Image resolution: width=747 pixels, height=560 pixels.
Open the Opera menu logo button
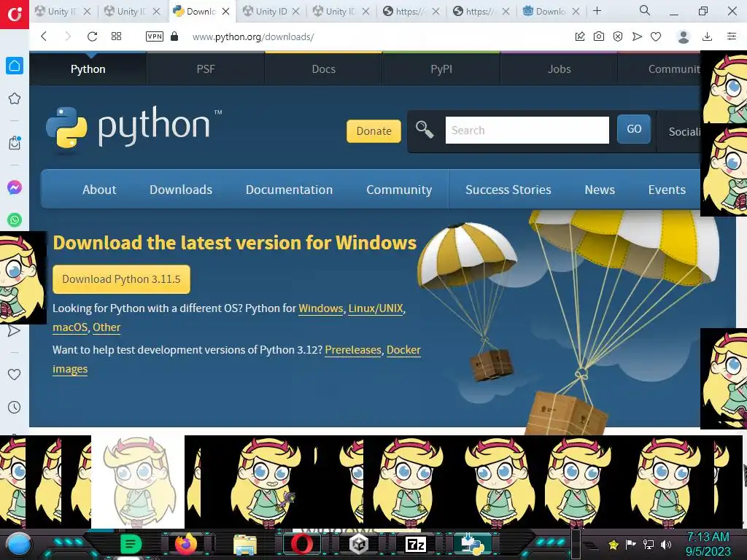(x=15, y=15)
